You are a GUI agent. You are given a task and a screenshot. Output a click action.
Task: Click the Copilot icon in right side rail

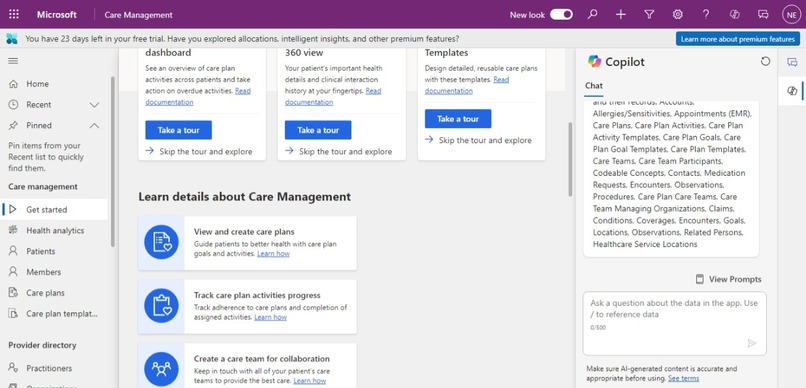pos(792,91)
